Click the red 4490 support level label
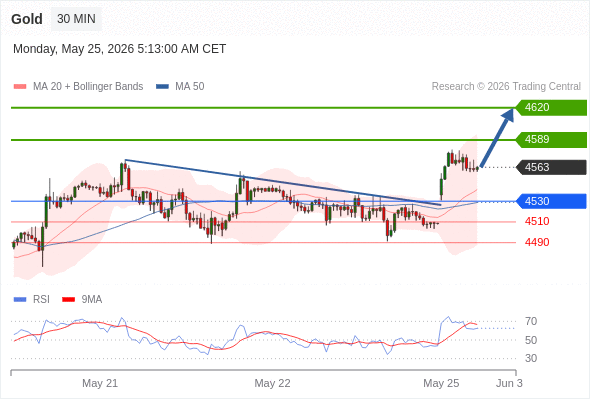 (537, 242)
